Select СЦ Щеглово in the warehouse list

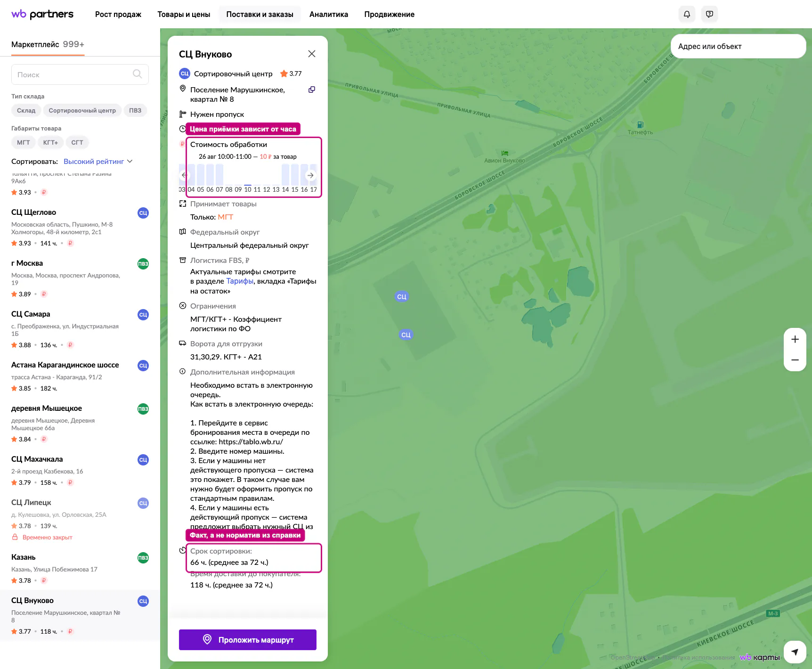tap(80, 227)
